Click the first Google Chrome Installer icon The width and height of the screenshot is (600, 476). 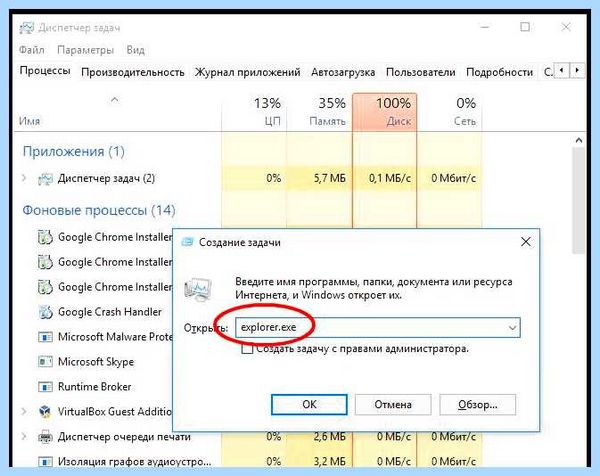[45, 237]
